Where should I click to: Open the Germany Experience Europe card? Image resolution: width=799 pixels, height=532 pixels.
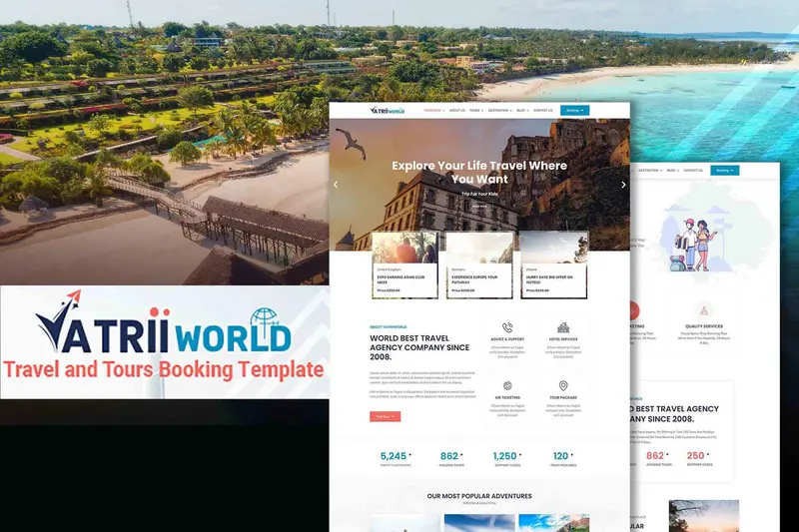click(x=479, y=265)
